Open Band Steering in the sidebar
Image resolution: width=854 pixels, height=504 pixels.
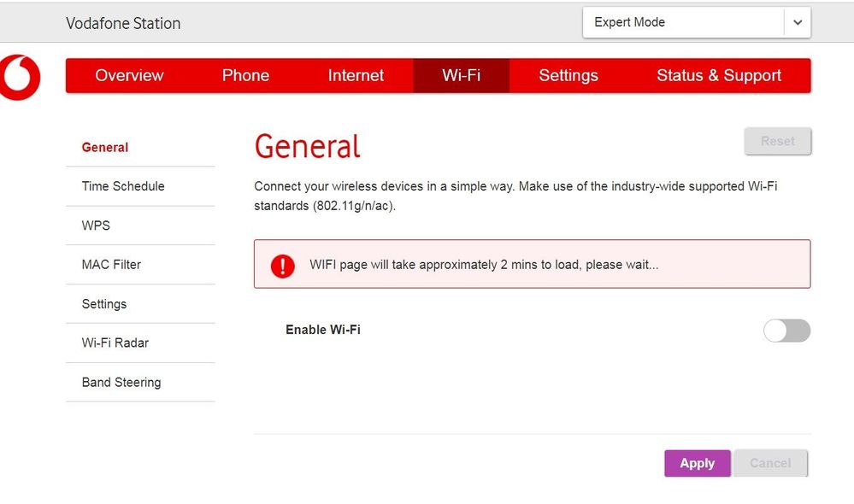pos(140,382)
